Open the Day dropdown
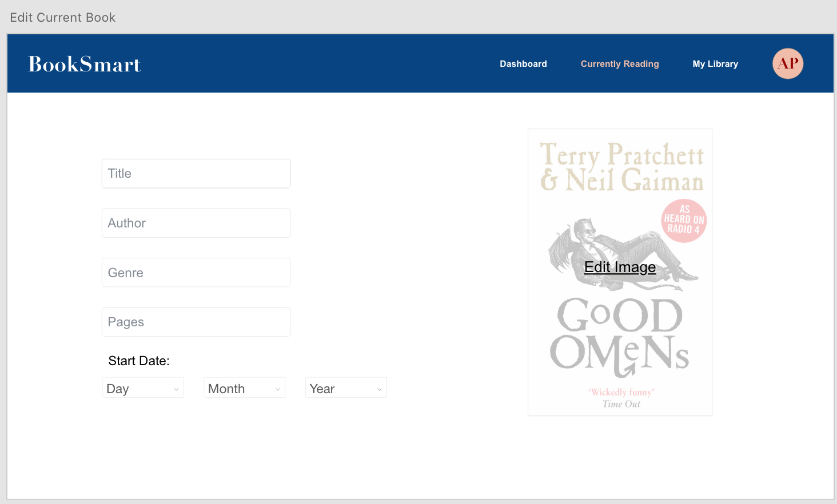Image resolution: width=837 pixels, height=504 pixels. click(x=142, y=388)
